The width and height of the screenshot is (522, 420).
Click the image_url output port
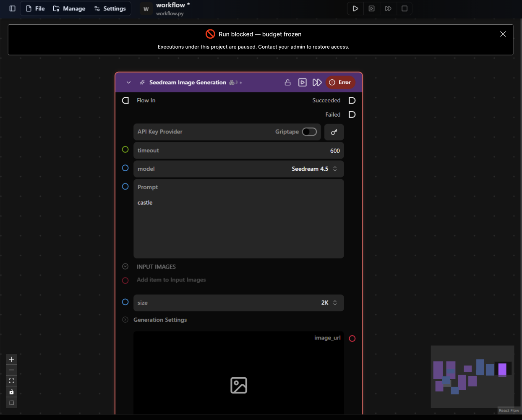tap(352, 339)
